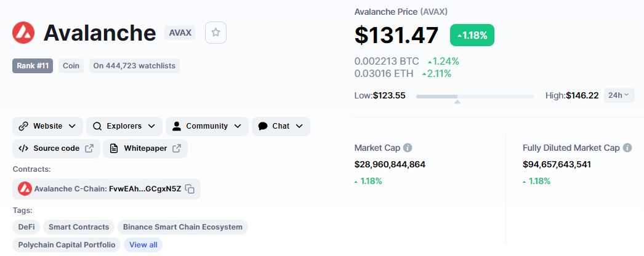Change the 24h range period selector
The height and width of the screenshot is (256, 644).
(619, 95)
